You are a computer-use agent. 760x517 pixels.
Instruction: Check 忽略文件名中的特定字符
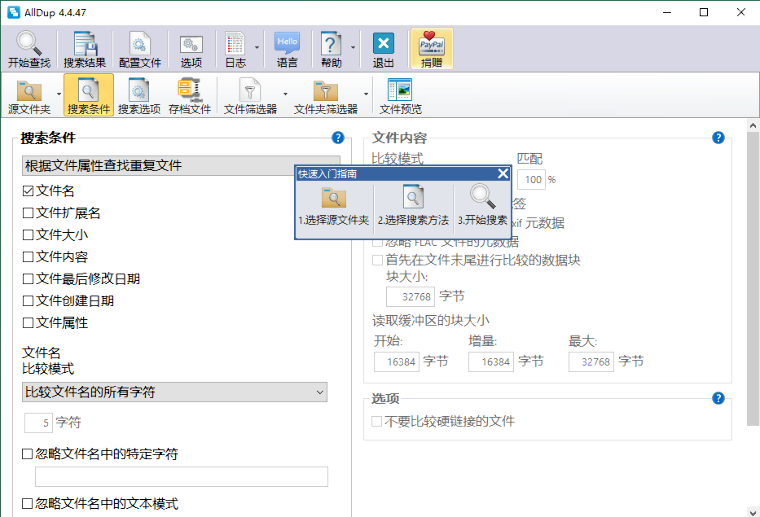28,454
